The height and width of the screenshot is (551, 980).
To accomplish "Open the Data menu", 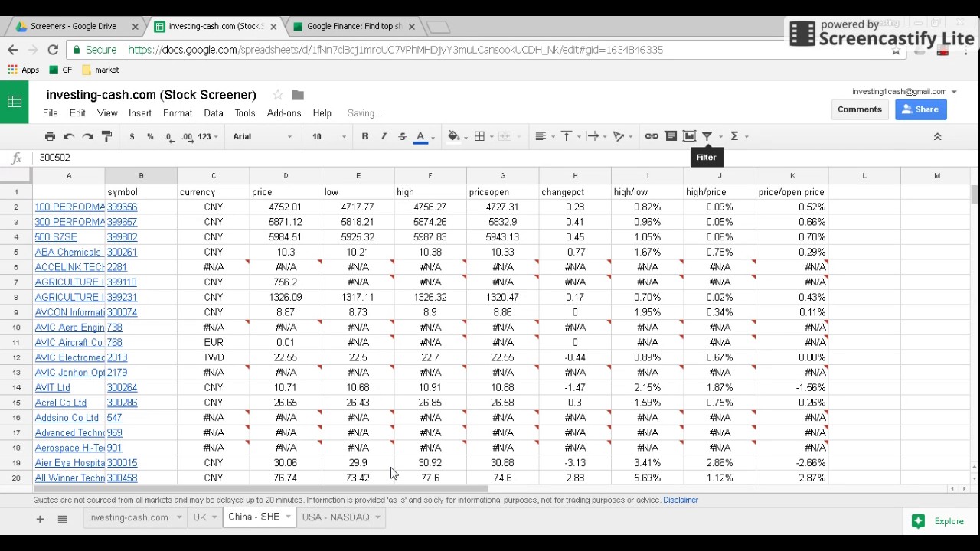I will (x=214, y=113).
